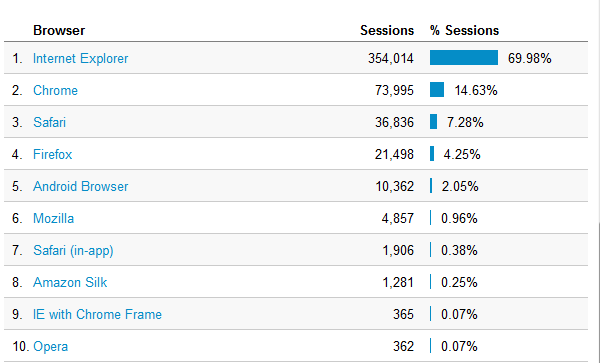Open the Safari (in-app) link

coord(73,251)
